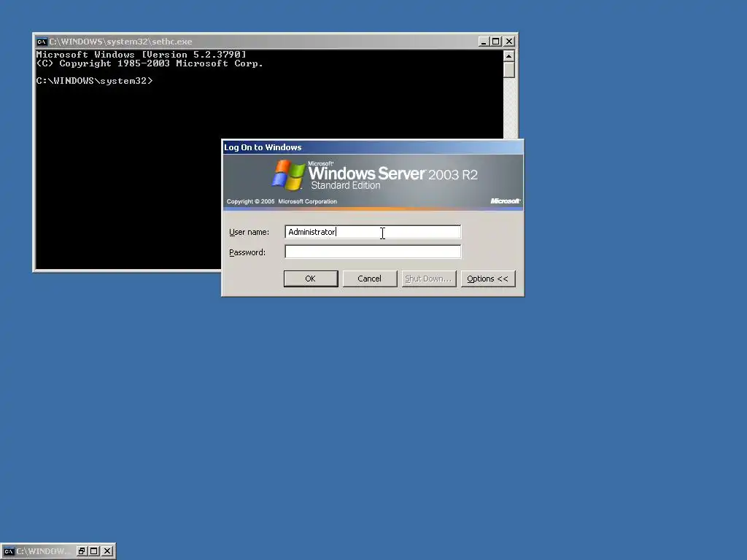The image size is (747, 560).
Task: Click the minimized C:\WINDOW... title text
Action: click(42, 551)
